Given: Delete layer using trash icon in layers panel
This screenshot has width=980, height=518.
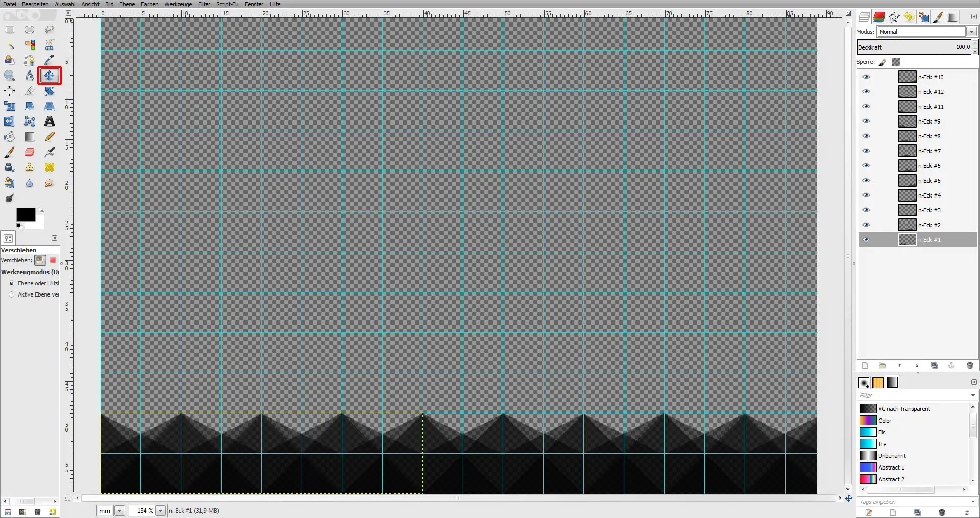Looking at the screenshot, I should coord(970,366).
